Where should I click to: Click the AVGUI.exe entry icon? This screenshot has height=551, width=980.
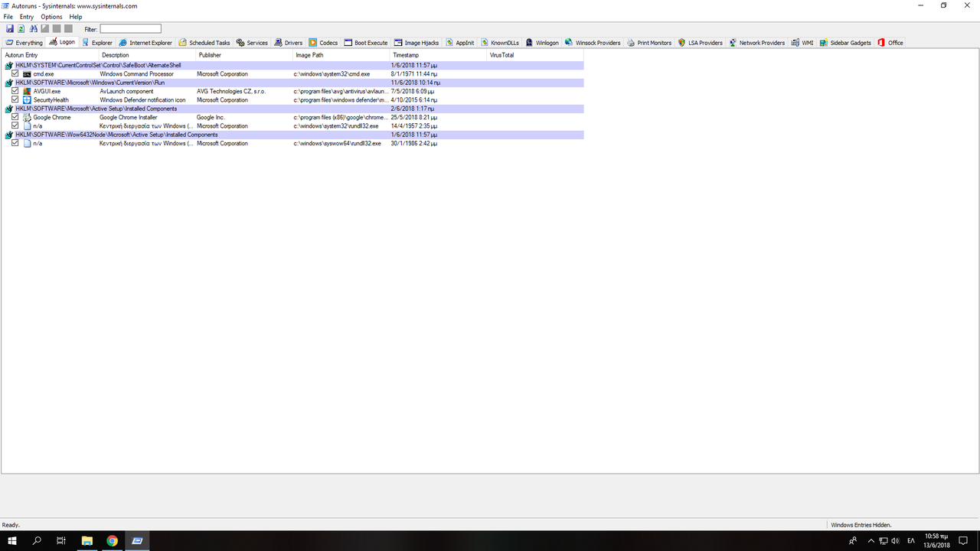pos(27,91)
